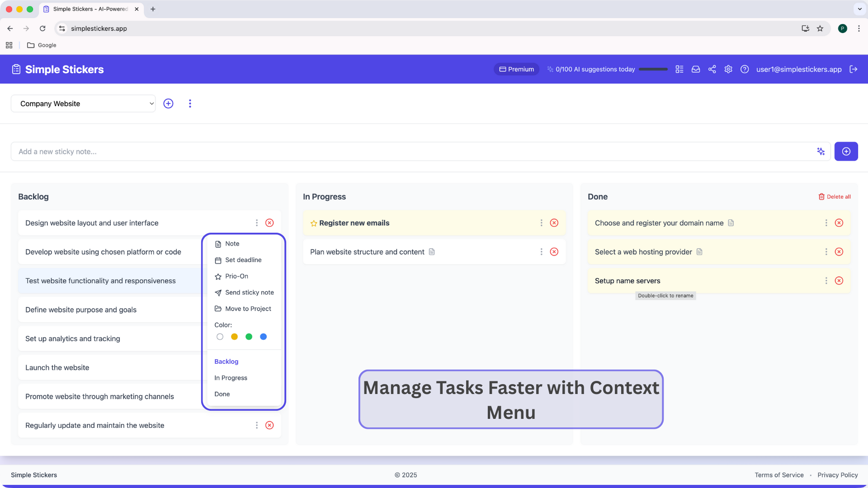Toggle the star on Register new emails
The image size is (868, 488).
pos(314,223)
